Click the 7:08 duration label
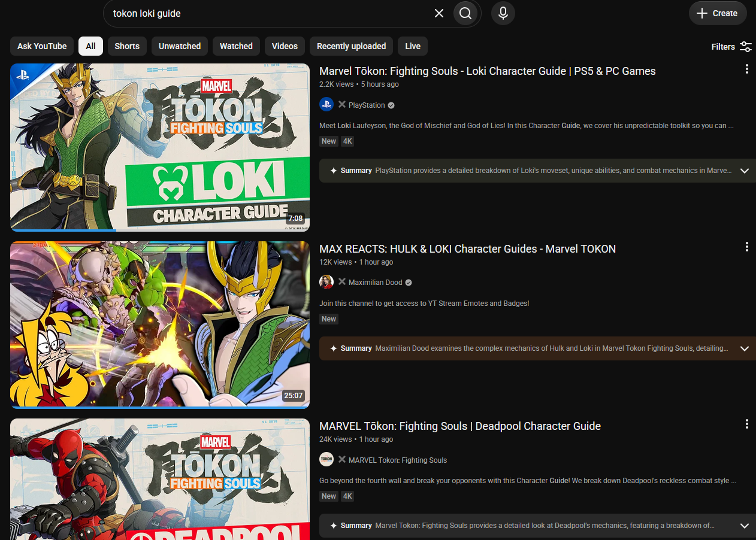The image size is (756, 540). (x=295, y=219)
